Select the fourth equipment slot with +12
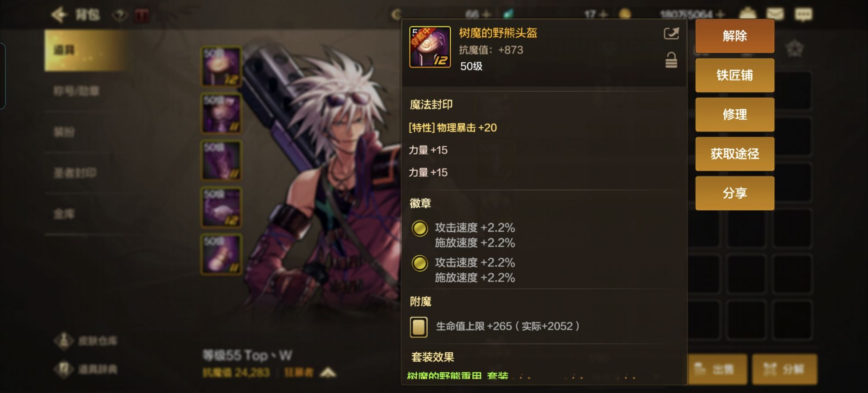This screenshot has height=393, width=868. click(x=222, y=207)
